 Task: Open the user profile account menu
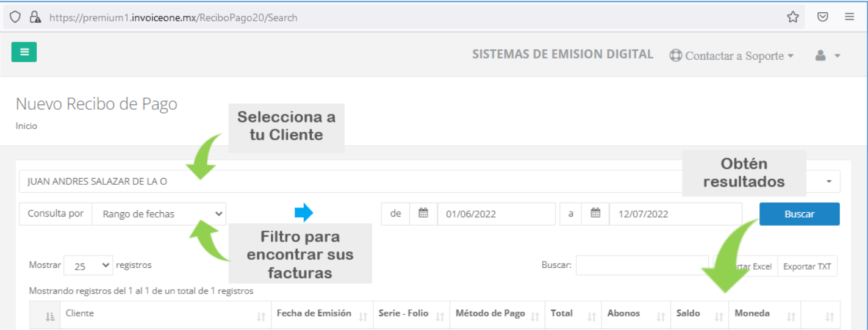[x=828, y=56]
